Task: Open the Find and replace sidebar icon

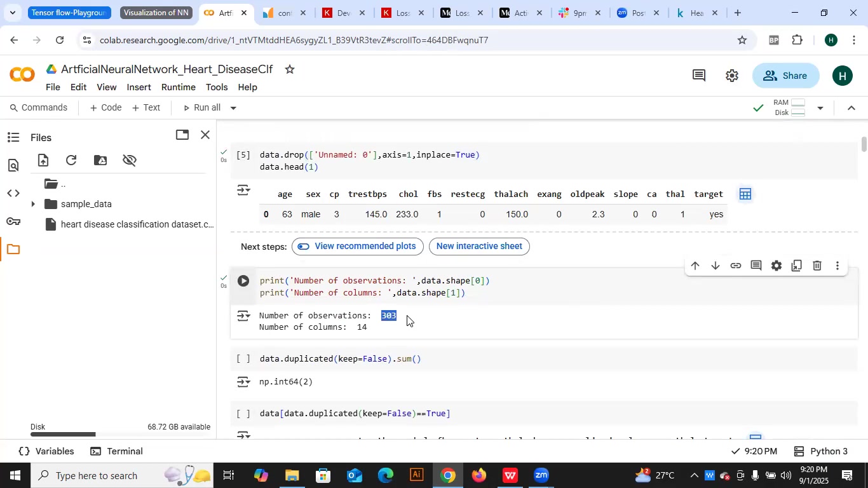Action: coord(13,165)
